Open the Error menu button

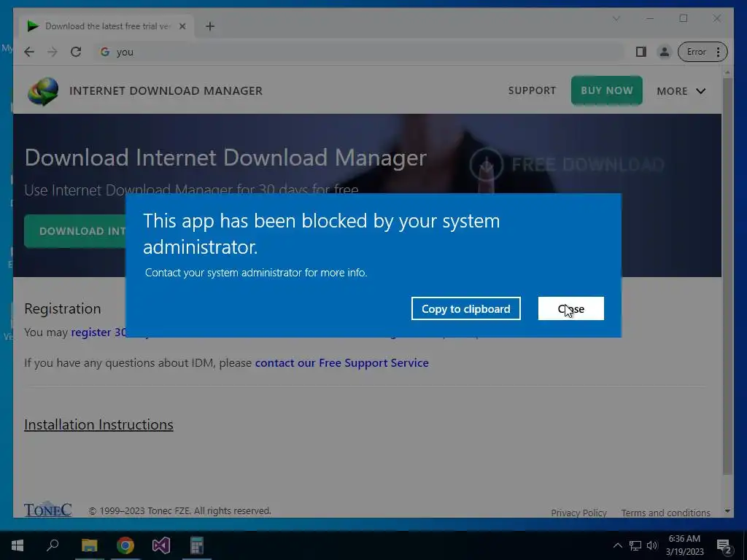703,52
